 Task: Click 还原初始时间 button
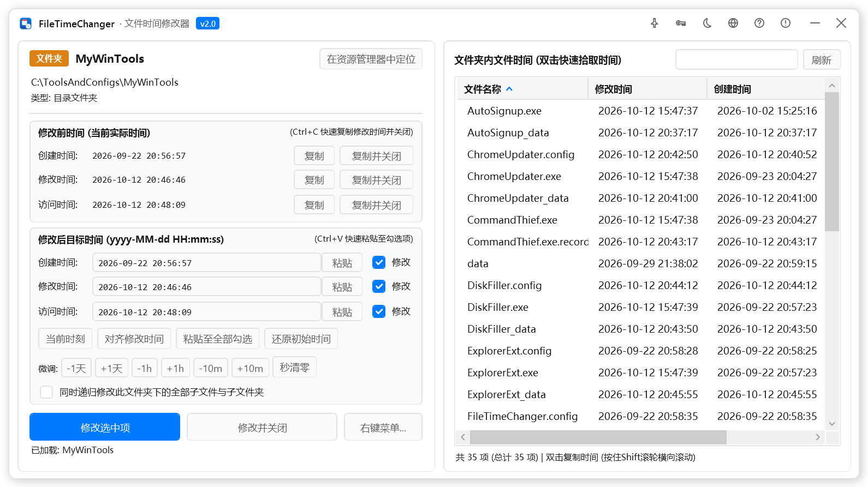[x=301, y=339]
